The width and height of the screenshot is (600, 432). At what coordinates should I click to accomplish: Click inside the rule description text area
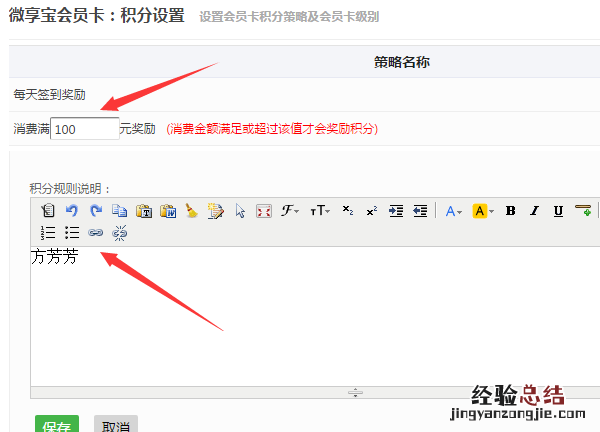[315, 316]
